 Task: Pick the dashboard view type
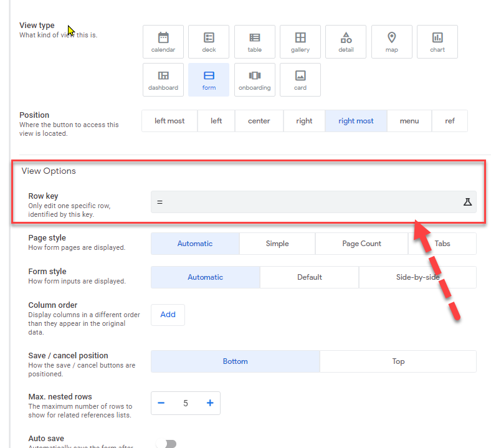(x=163, y=80)
